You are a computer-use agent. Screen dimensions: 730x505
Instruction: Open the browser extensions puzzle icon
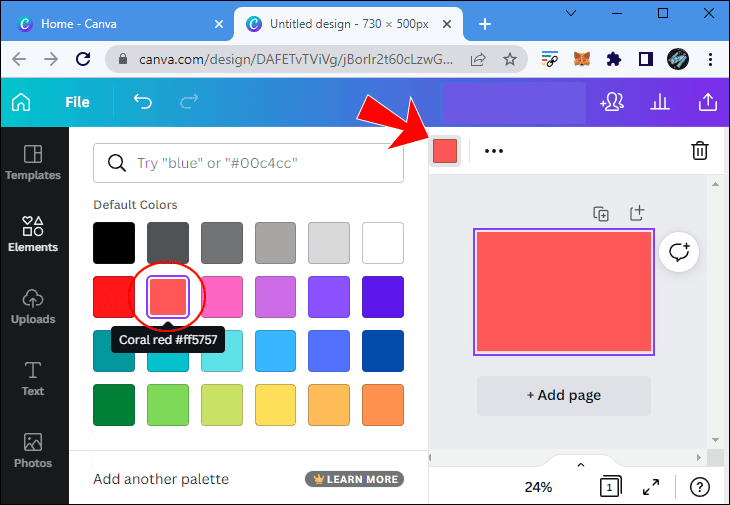(x=614, y=59)
